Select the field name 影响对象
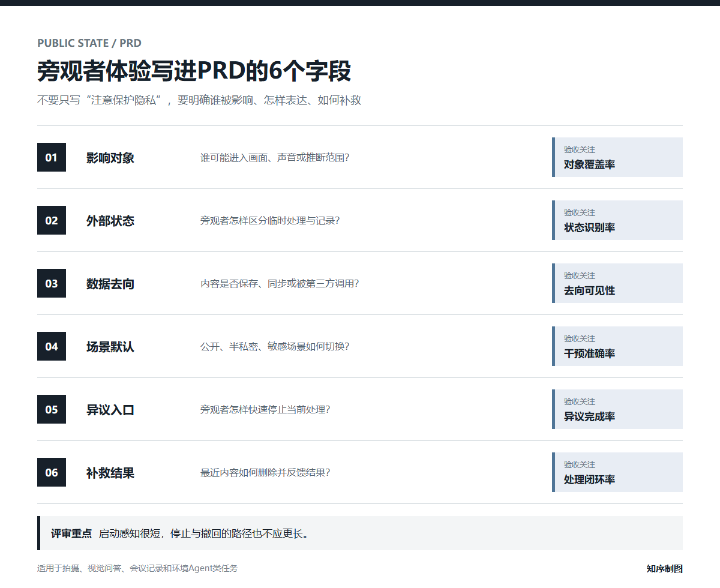The height and width of the screenshot is (588, 720). 110,158
